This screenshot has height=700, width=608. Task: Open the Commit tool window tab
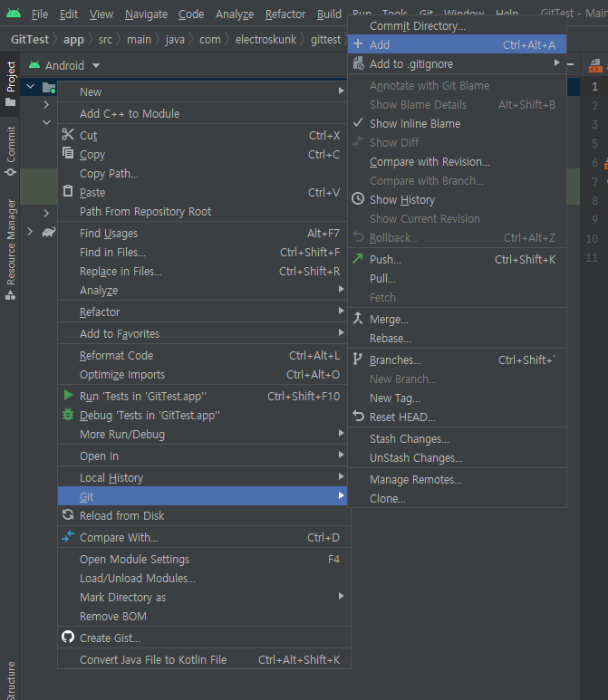11,151
